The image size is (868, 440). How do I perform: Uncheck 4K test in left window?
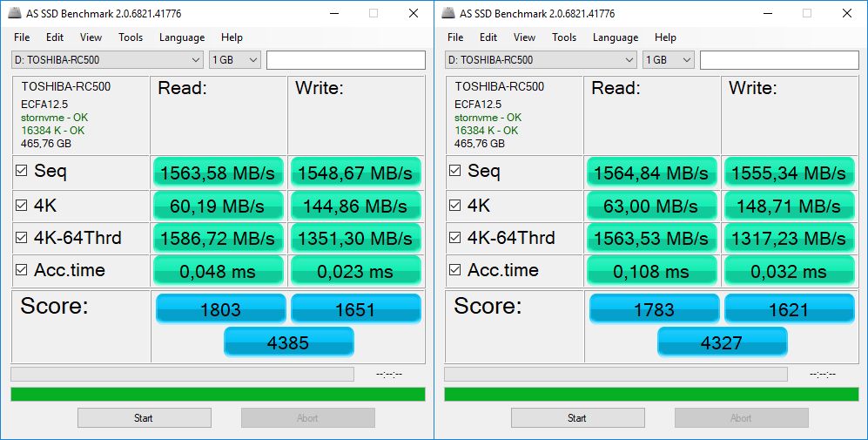(21, 206)
